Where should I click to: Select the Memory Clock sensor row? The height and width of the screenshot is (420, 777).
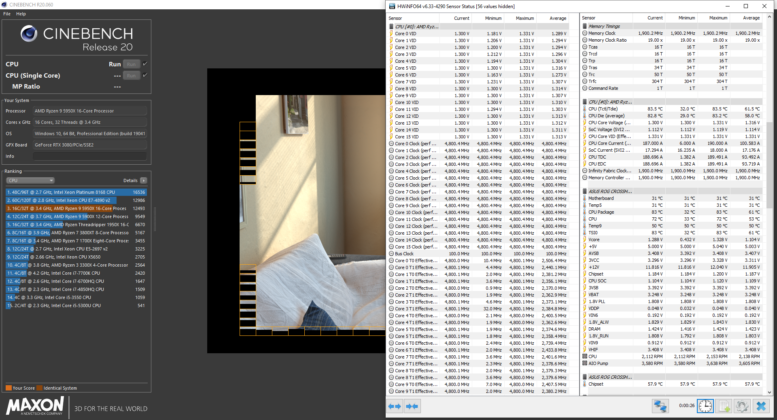672,33
